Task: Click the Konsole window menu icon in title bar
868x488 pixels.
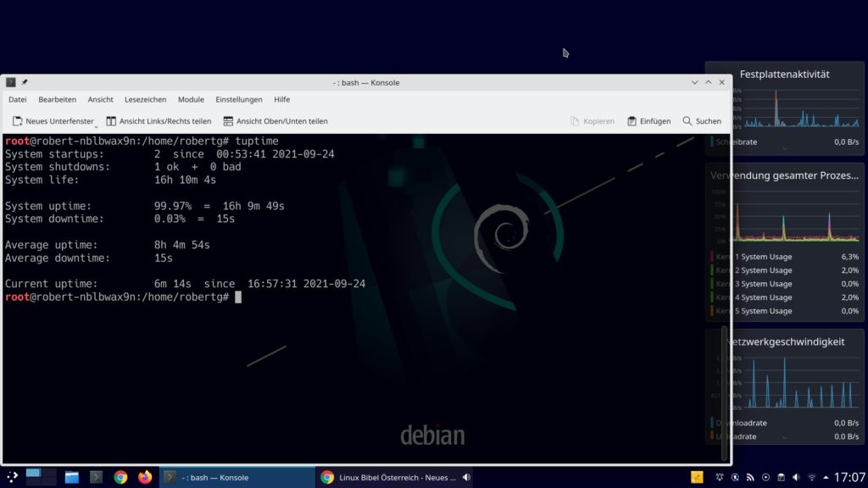Action: pyautogui.click(x=10, y=82)
